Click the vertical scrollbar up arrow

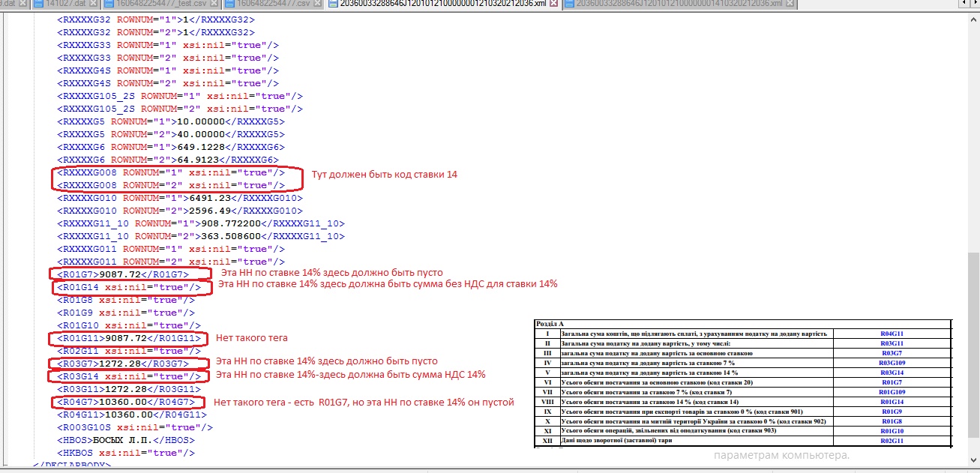(x=973, y=16)
